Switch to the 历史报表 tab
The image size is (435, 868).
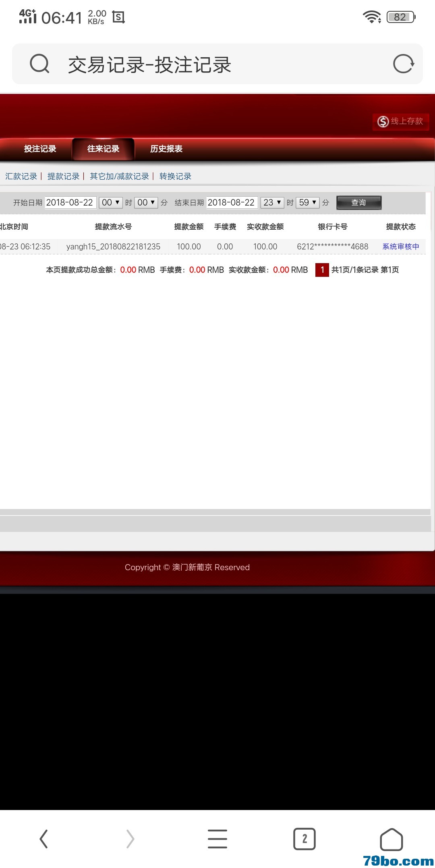point(166,149)
